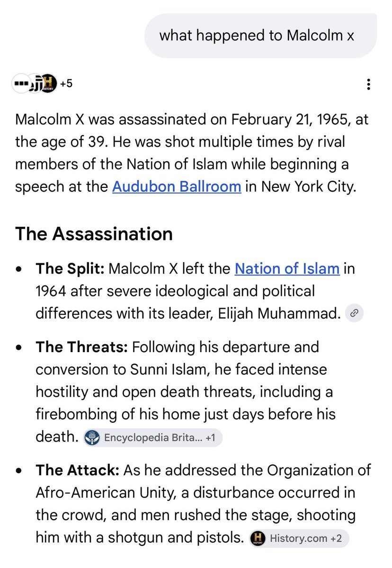Expand the +1 on Britannica citation chip
This screenshot has width=392, height=568.
tap(210, 438)
